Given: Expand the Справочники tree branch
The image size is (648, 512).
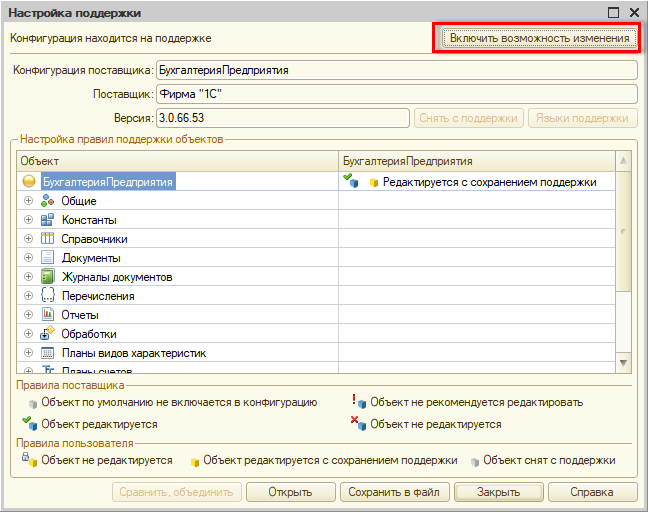Looking at the screenshot, I should [x=28, y=239].
